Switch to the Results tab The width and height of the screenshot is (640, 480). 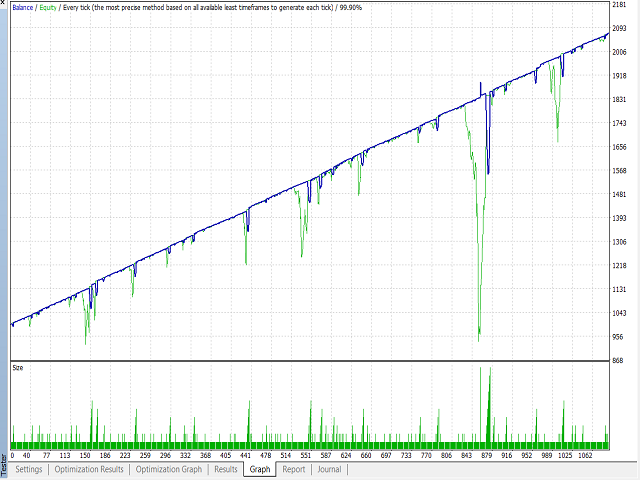[226, 469]
